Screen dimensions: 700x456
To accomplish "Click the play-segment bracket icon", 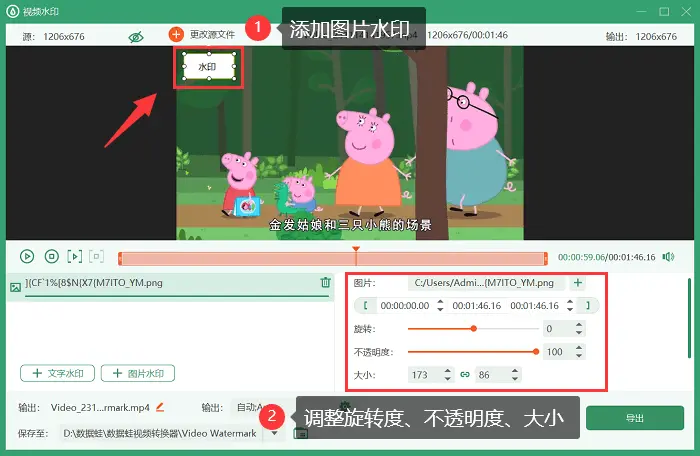I will tap(75, 256).
